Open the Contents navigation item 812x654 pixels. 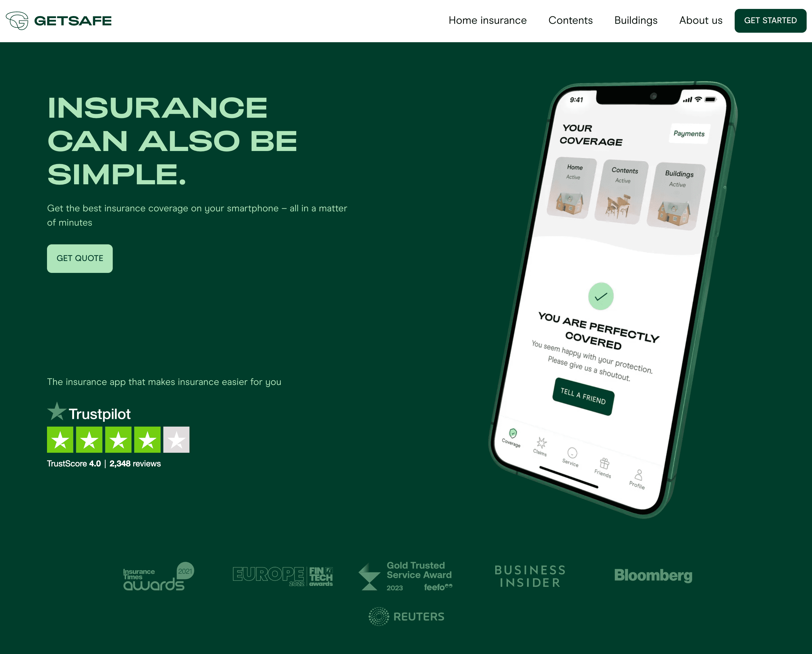point(570,20)
